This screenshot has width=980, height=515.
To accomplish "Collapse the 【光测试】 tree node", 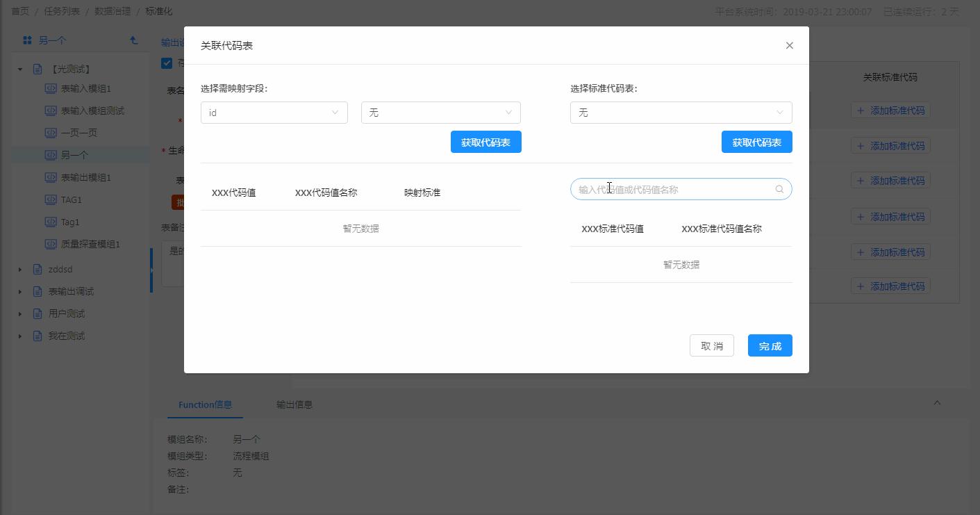I will [x=20, y=69].
